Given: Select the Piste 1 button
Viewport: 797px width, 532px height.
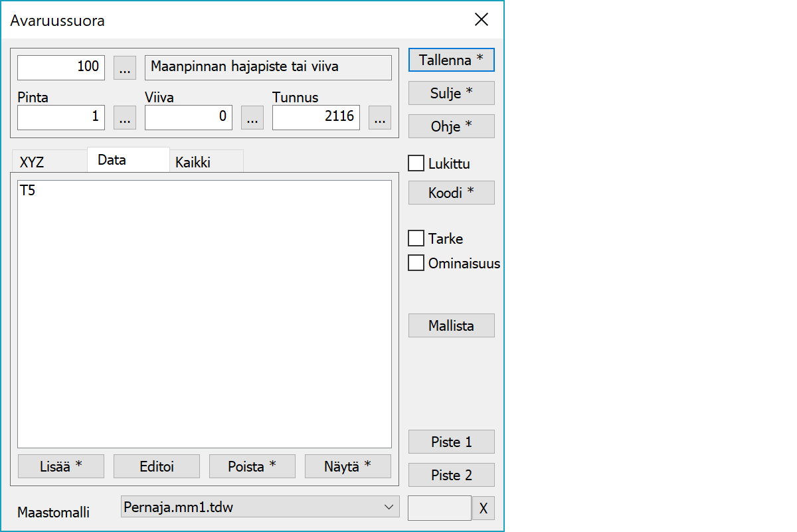Looking at the screenshot, I should (451, 442).
